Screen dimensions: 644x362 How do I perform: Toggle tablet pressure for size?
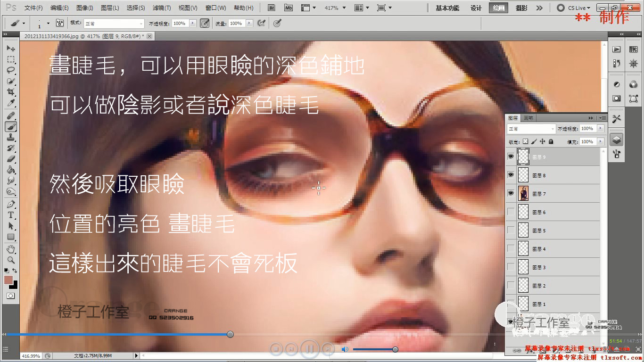(277, 23)
